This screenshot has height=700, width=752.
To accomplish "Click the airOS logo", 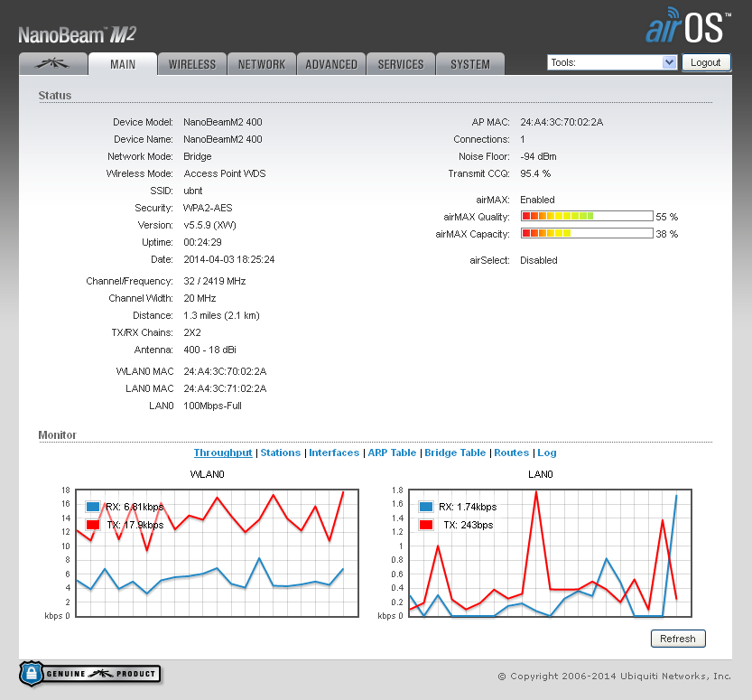I will (688, 26).
